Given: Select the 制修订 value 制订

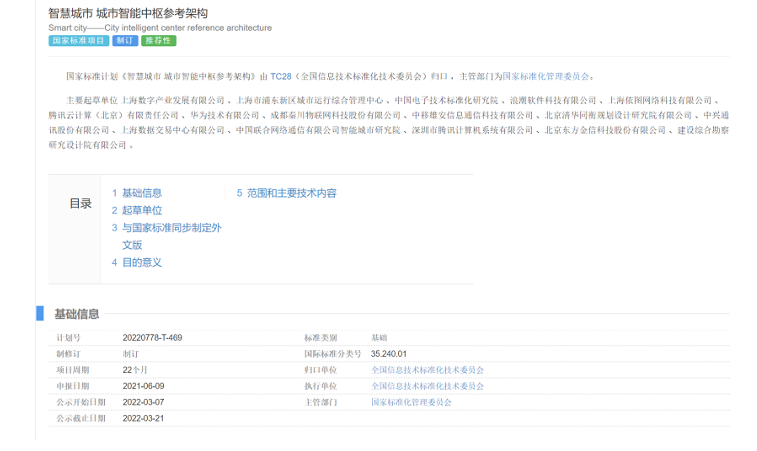Looking at the screenshot, I should pos(130,354).
